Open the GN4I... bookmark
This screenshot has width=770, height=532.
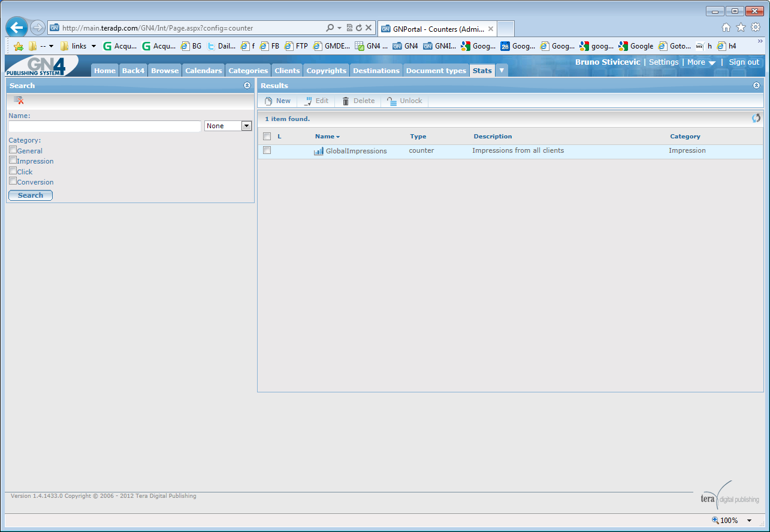(440, 46)
